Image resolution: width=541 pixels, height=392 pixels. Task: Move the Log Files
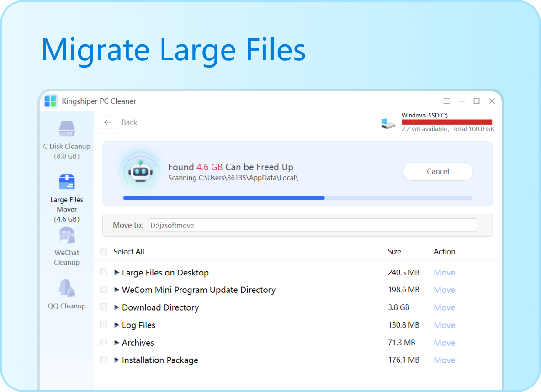[445, 325]
